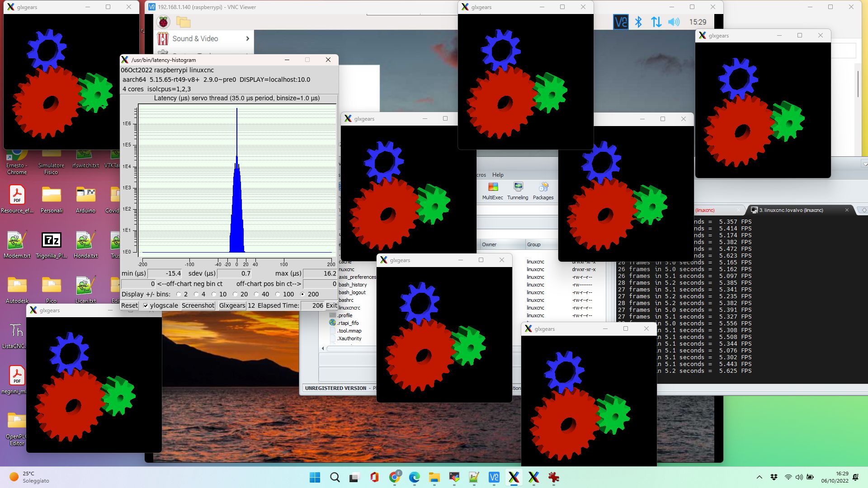The image size is (868, 488).
Task: Click the sdev (µs) value field
Action: click(x=235, y=273)
